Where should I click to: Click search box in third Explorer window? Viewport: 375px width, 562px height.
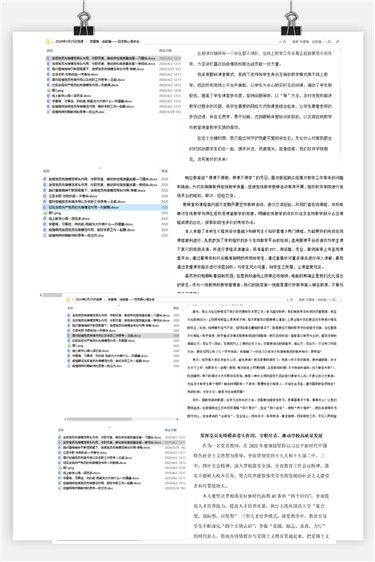(319, 299)
